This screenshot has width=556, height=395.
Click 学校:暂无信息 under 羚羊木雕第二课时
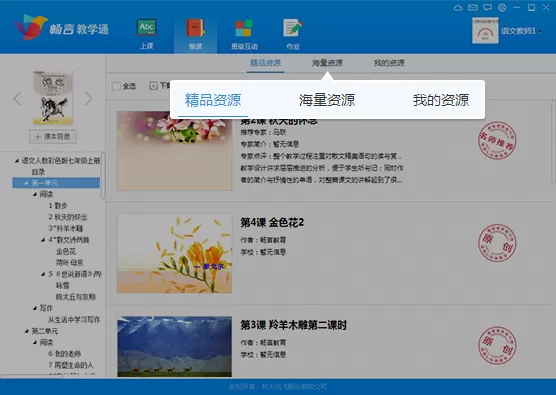click(x=263, y=355)
